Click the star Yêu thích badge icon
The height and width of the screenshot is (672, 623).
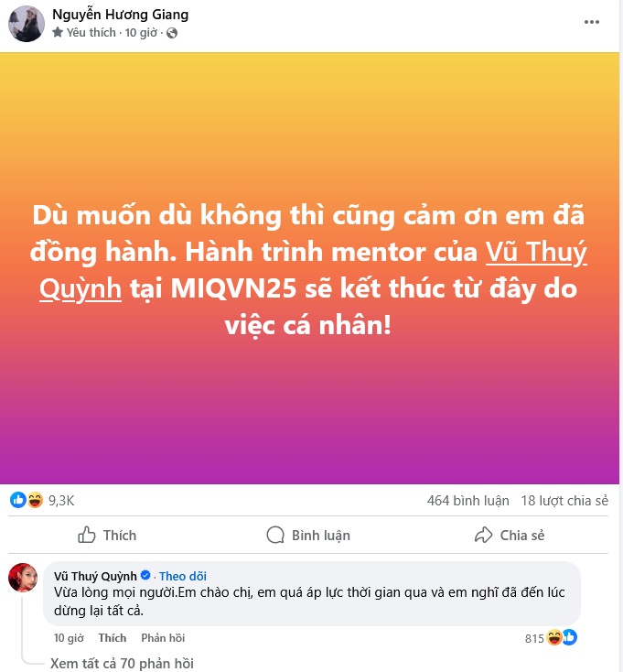click(x=58, y=32)
